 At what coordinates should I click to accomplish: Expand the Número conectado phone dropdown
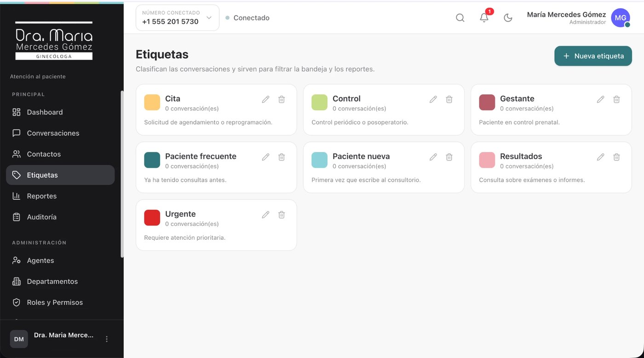178,18
